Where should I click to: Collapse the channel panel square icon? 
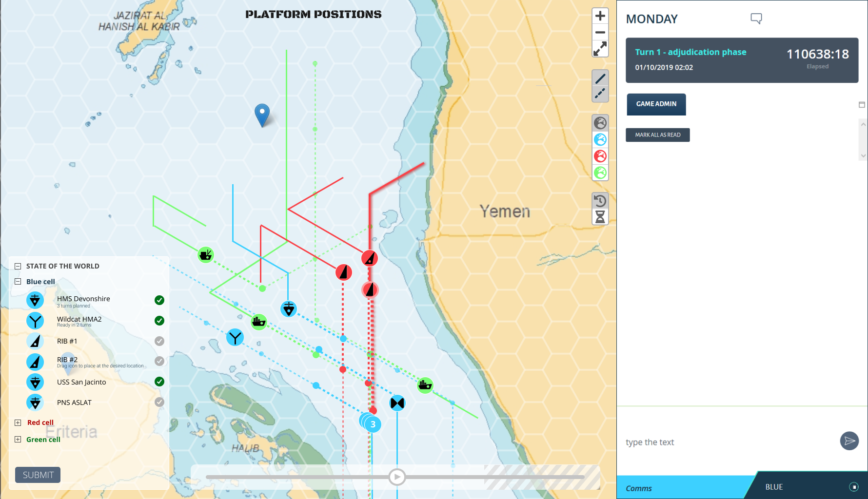[862, 104]
